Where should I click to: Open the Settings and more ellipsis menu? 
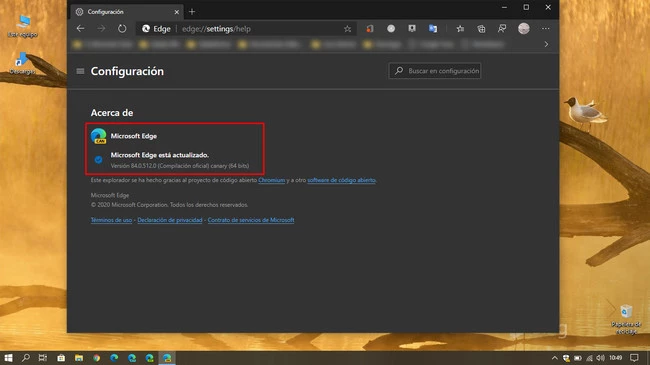click(546, 29)
